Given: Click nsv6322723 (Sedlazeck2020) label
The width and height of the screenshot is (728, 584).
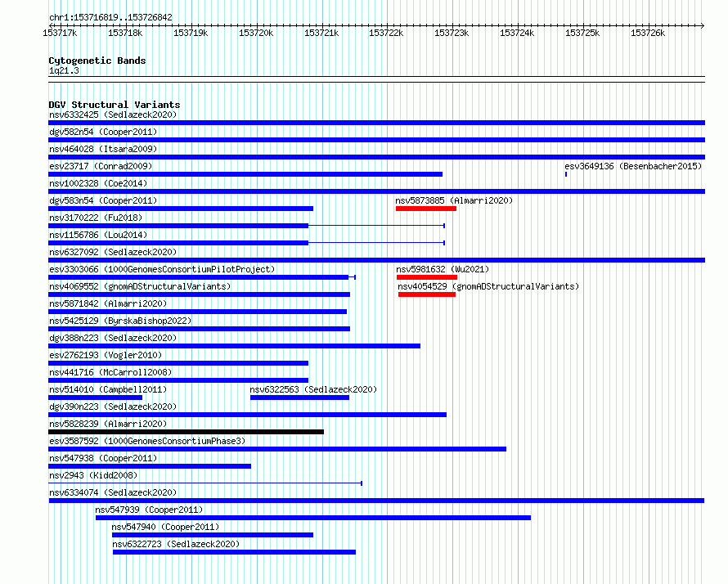Looking at the screenshot, I should click(176, 544).
